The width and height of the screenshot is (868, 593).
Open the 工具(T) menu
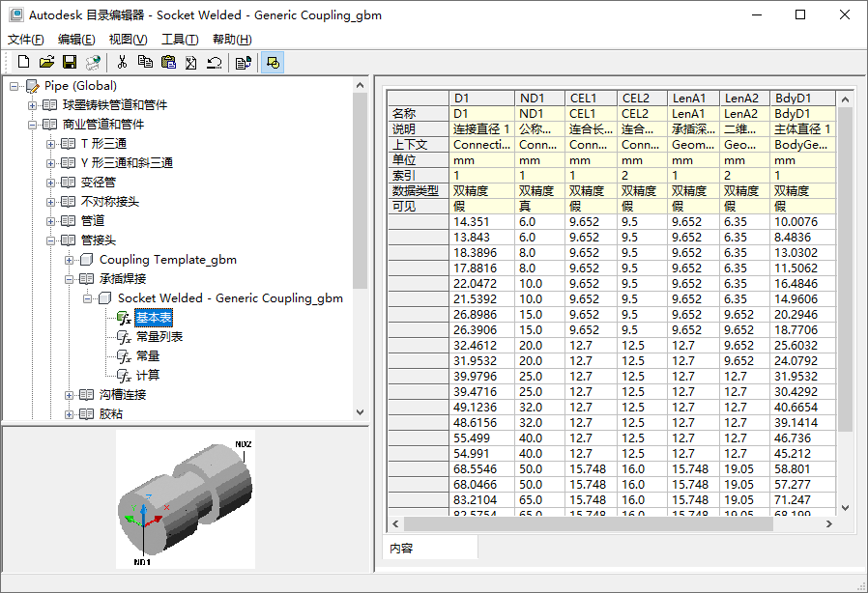coord(180,40)
